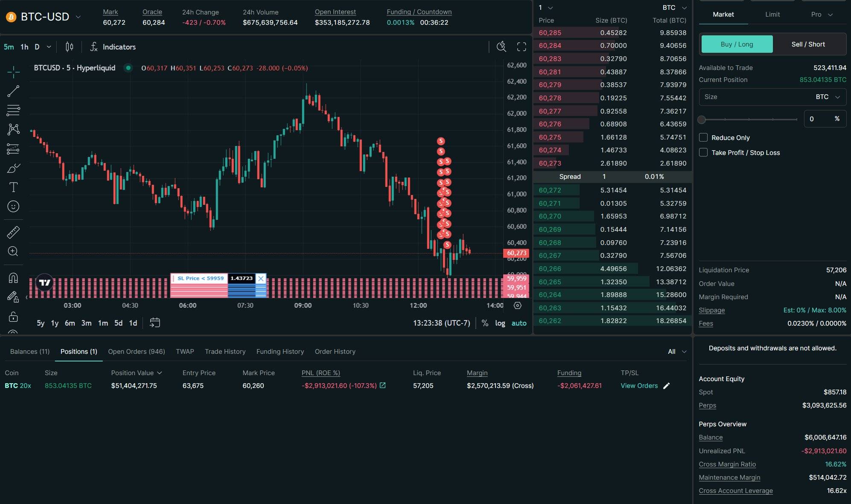
Task: Open quick search on the chart
Action: 501,47
